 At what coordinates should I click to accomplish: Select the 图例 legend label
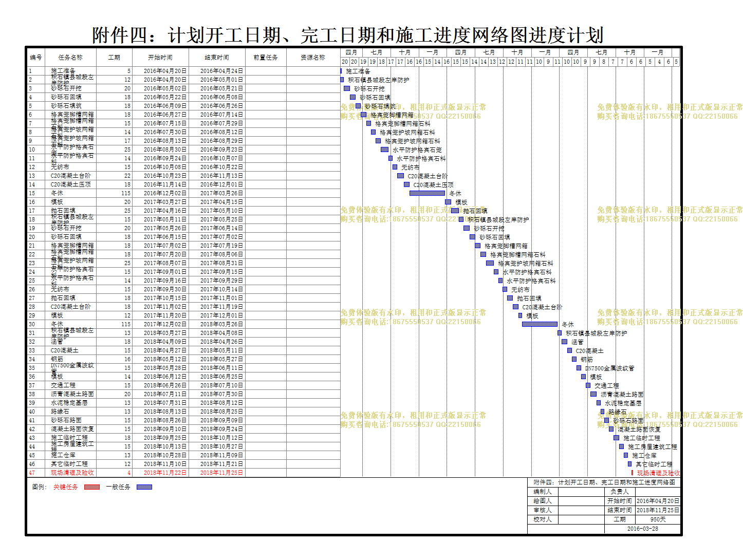pos(39,487)
